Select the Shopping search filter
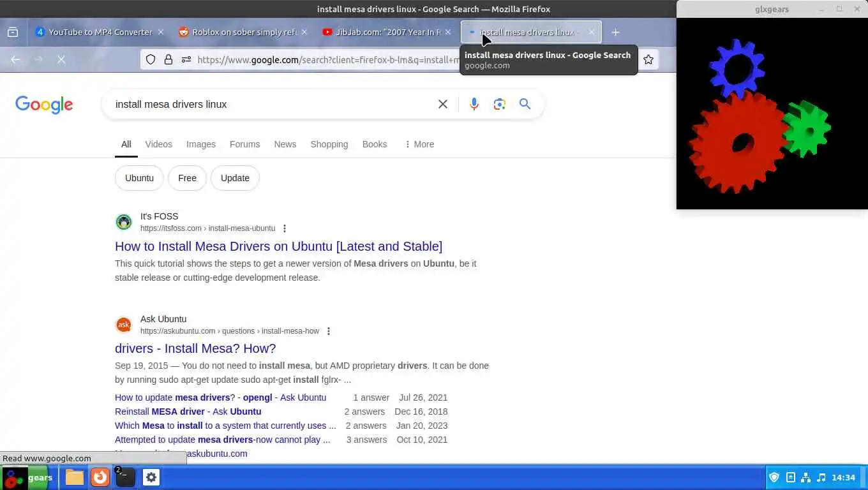 point(329,144)
